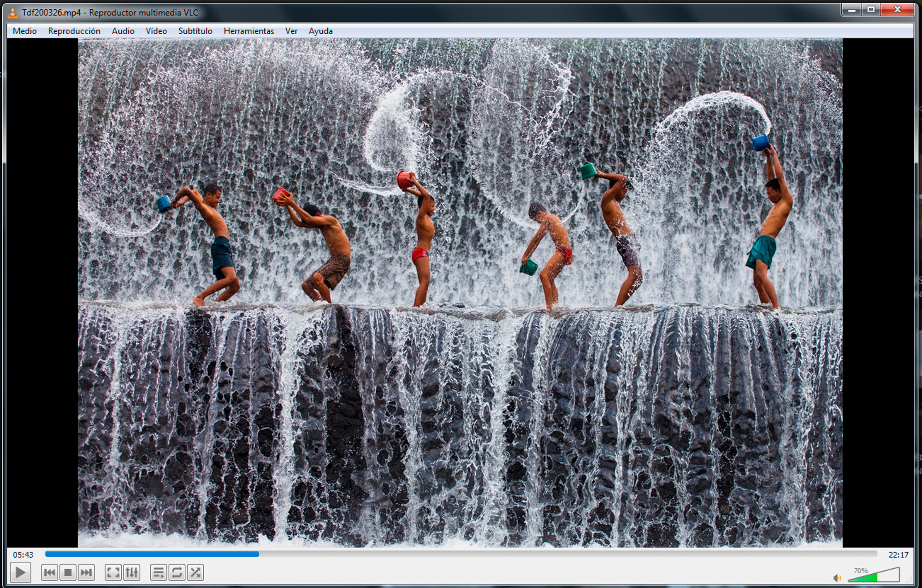Mute audio via speaker icon

coord(837,578)
